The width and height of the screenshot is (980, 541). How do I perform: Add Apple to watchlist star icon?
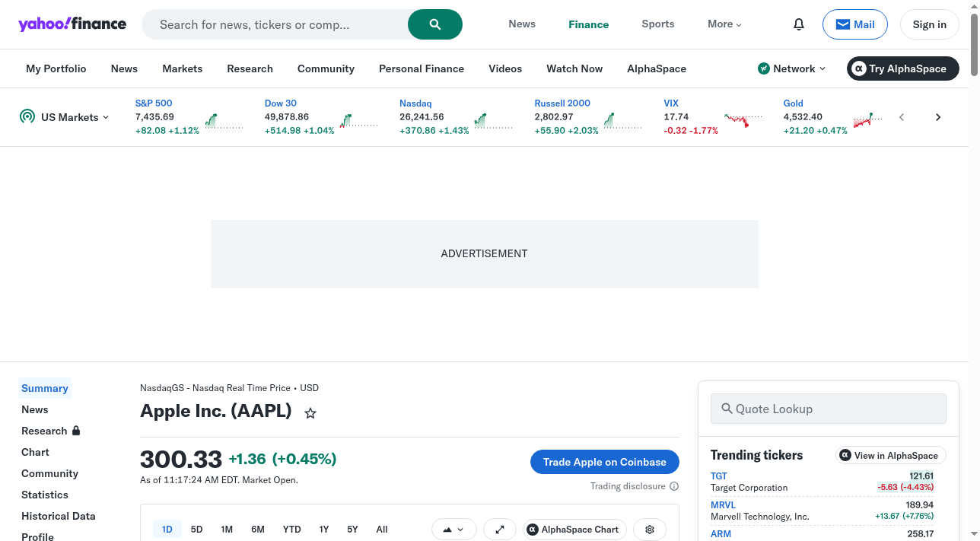310,413
